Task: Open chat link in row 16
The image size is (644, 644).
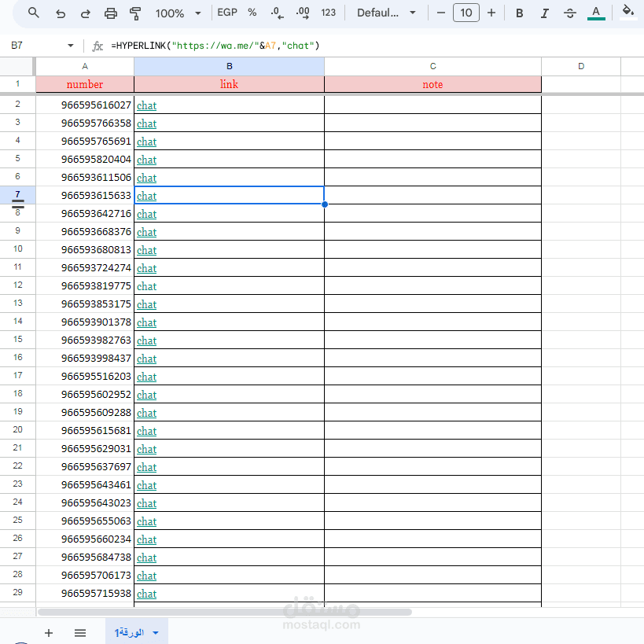Action: pyautogui.click(x=146, y=359)
